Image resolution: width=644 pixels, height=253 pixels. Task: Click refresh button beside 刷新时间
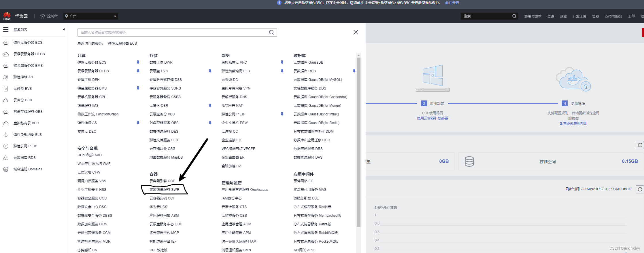click(640, 189)
